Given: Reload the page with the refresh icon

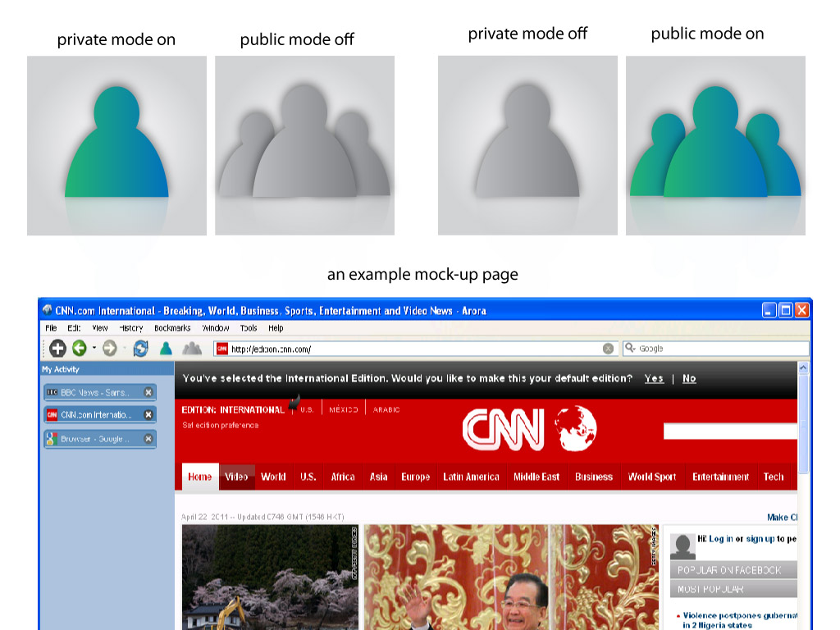Looking at the screenshot, I should (140, 349).
